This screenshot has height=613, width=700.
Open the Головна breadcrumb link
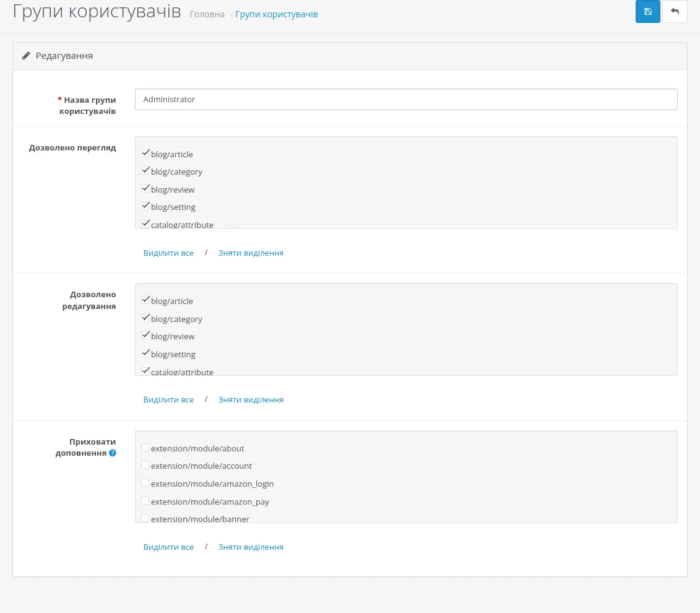click(x=207, y=14)
